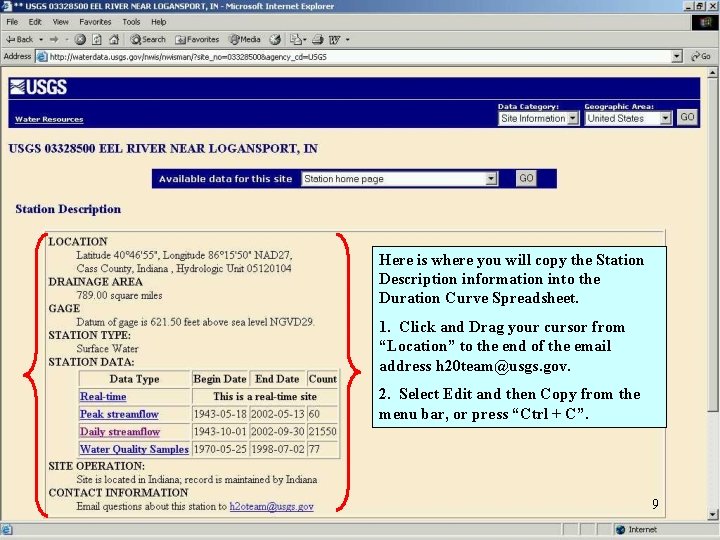Click the vertical scrollbar thumb
The image size is (720, 540).
pyautogui.click(x=712, y=244)
